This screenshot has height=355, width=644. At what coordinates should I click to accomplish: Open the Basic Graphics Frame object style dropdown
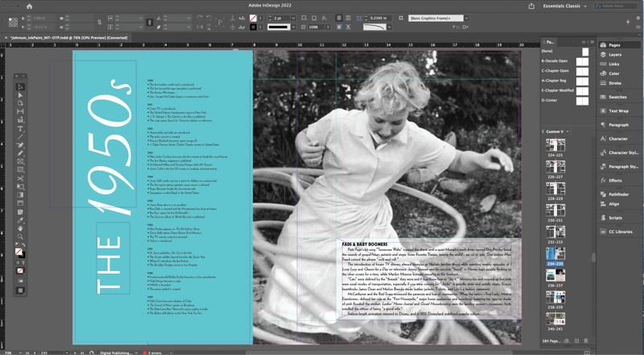[467, 18]
